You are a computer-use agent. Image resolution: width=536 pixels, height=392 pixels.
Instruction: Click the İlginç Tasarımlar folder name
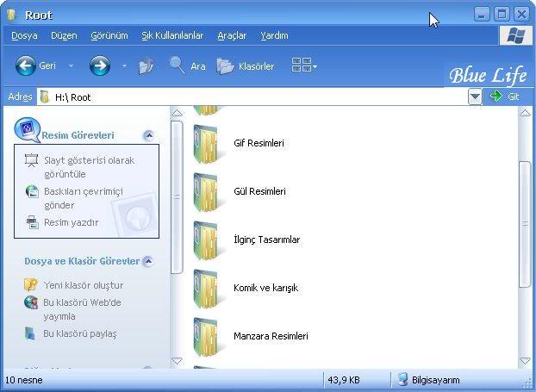(266, 240)
